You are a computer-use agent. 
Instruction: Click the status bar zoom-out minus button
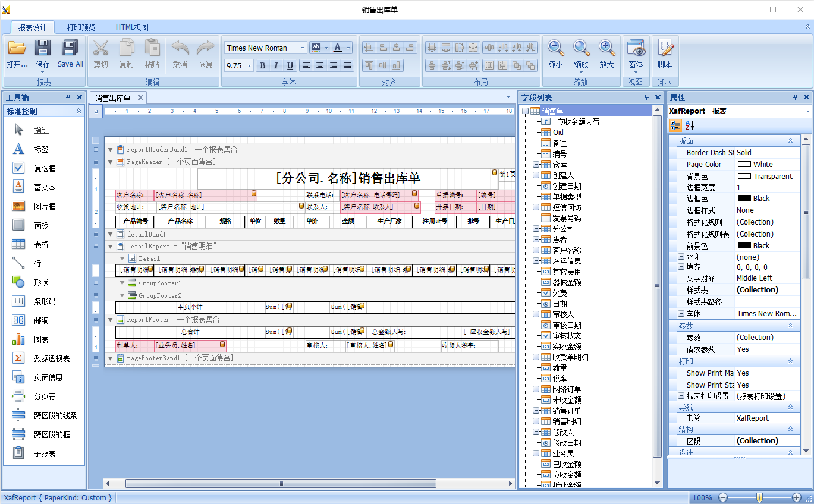pos(723,497)
